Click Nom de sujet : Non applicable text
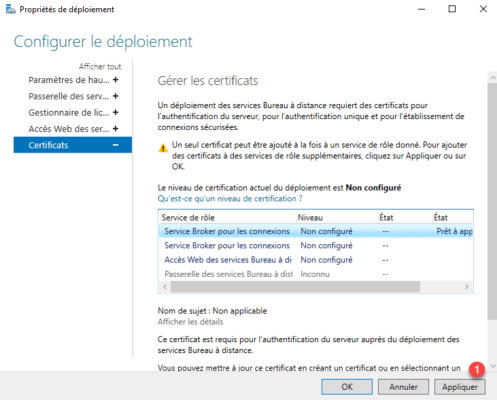Viewport: 497px width, 400px height. point(212,311)
